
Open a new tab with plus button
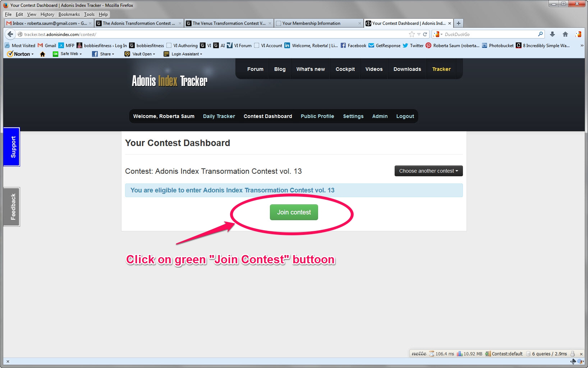(458, 23)
